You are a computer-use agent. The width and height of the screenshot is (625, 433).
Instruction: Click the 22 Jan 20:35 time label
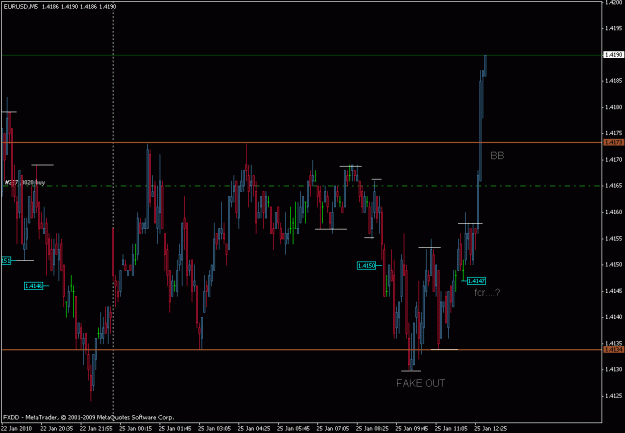(x=56, y=429)
